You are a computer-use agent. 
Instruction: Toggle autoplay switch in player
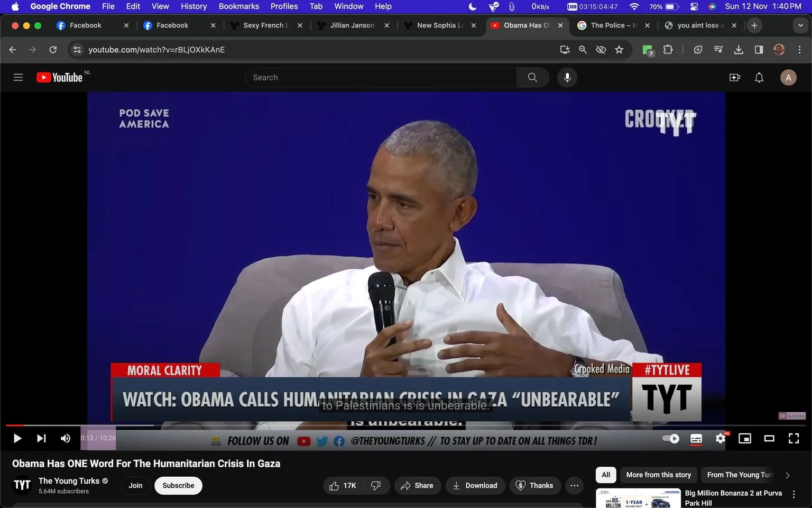(671, 438)
